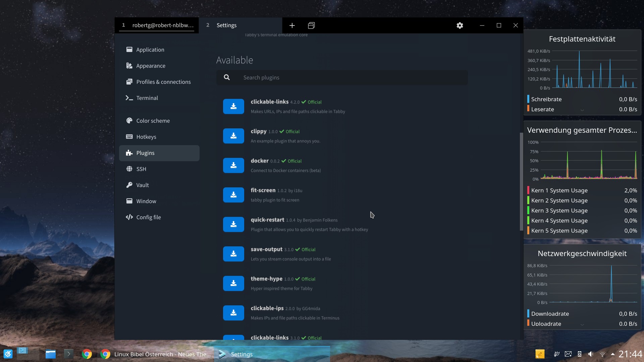Screen dimensions: 644x362
Task: Open a new tab with plus icon
Action: [292, 25]
